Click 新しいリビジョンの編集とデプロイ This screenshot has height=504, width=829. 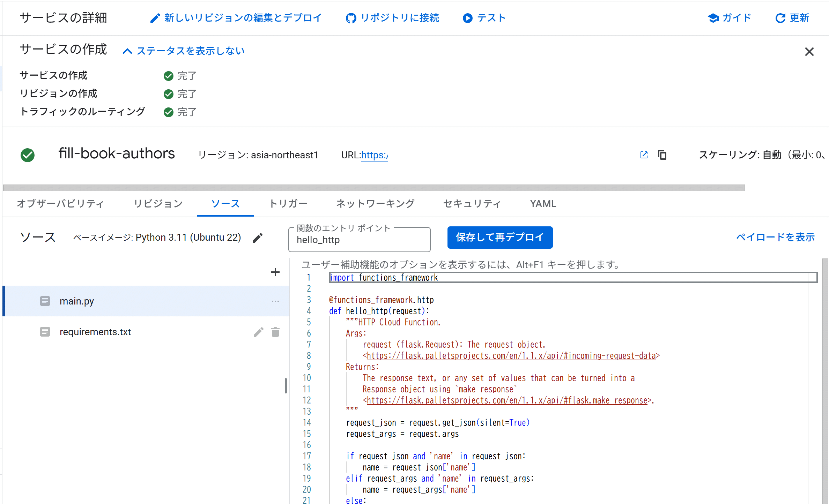tap(236, 18)
